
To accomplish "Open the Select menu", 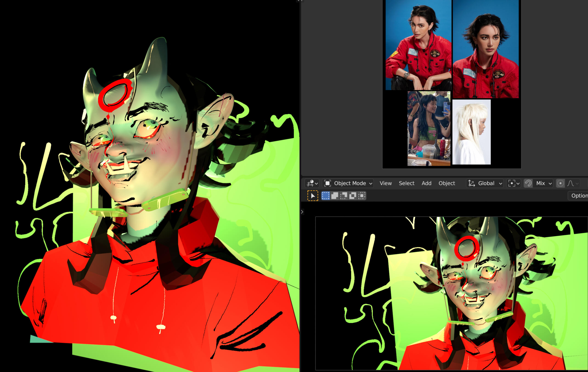I will point(406,183).
